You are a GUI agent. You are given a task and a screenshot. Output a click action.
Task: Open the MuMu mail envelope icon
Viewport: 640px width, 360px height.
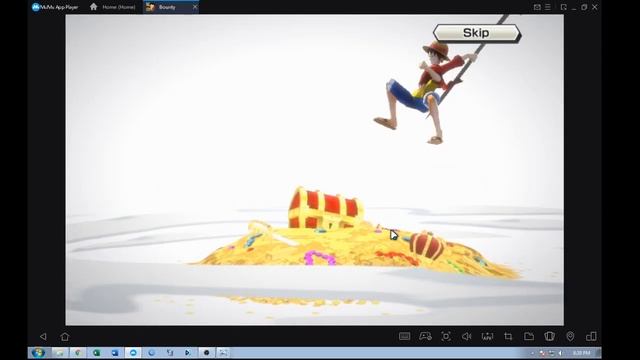pos(537,7)
